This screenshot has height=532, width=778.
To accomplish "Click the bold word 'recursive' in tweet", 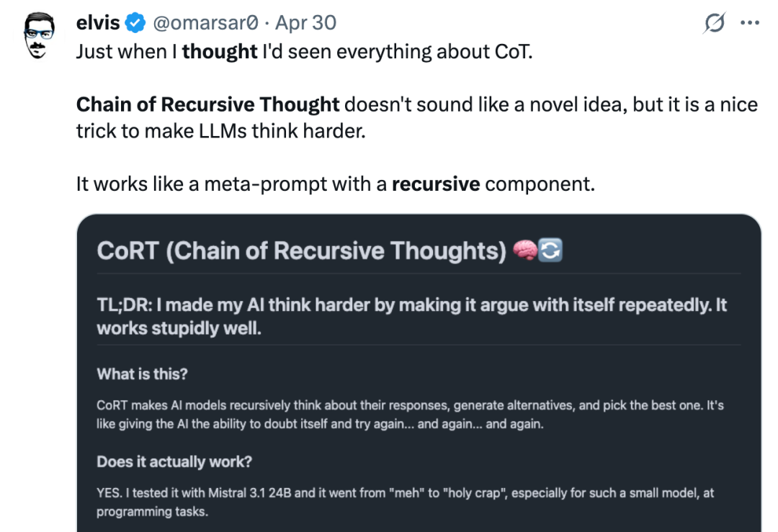I will (436, 184).
